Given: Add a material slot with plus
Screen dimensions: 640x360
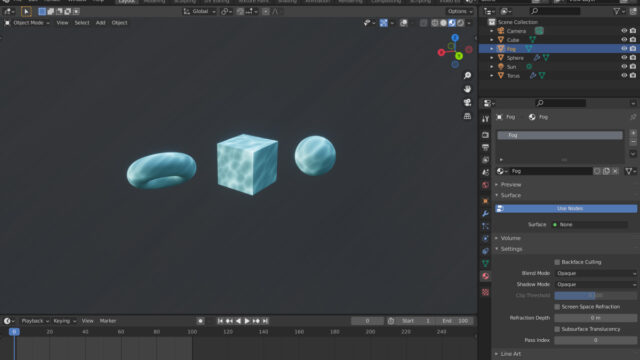Looking at the screenshot, I should point(633,133).
